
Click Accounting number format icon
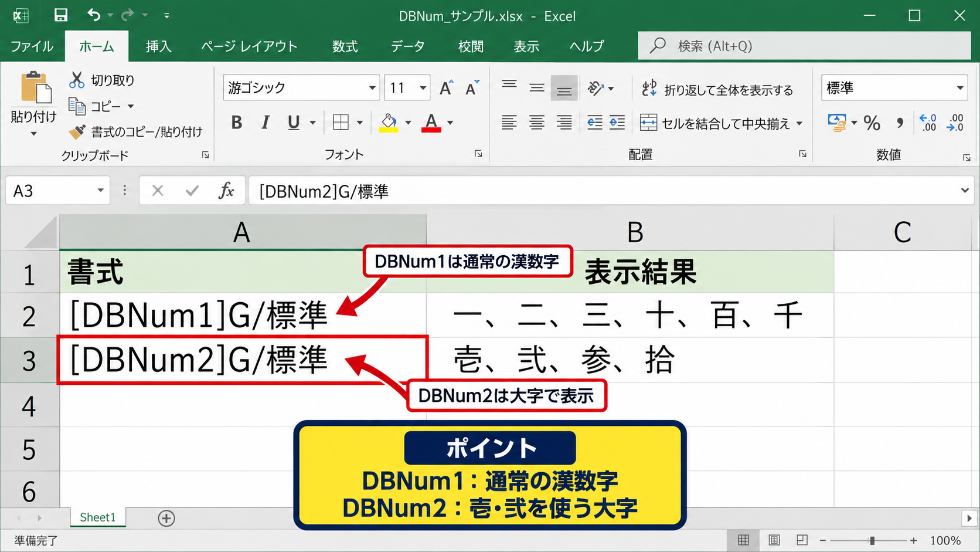click(x=837, y=123)
